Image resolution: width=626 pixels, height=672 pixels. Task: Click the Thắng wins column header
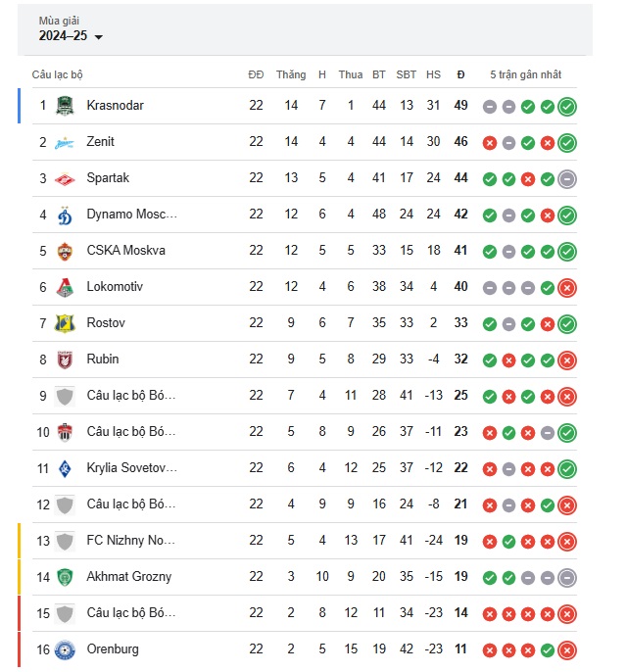(291, 74)
